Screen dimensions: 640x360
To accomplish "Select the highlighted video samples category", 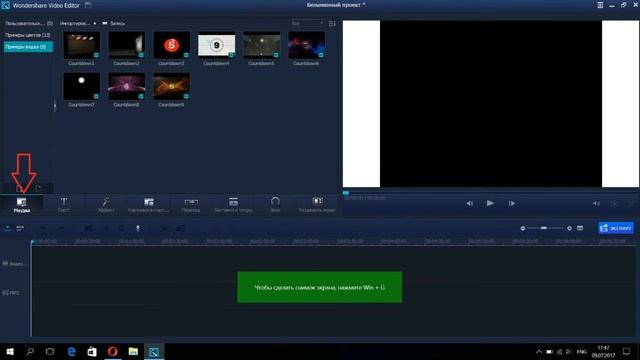I will click(x=28, y=47).
